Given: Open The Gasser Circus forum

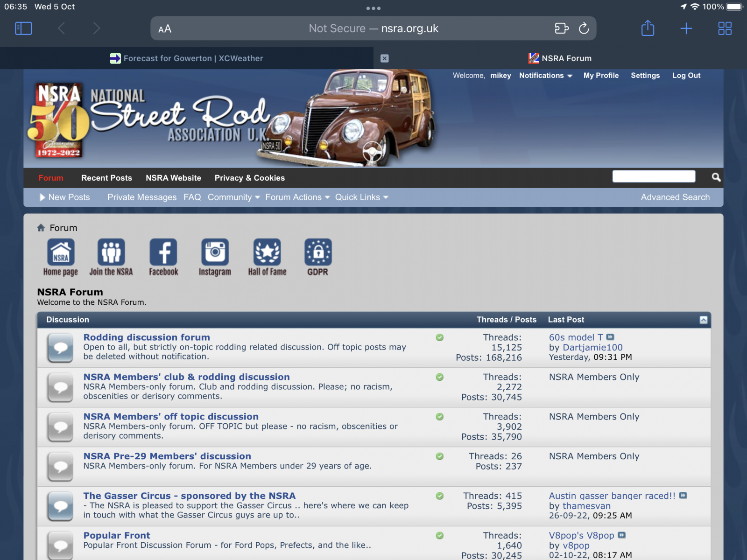Looking at the screenshot, I should click(190, 496).
